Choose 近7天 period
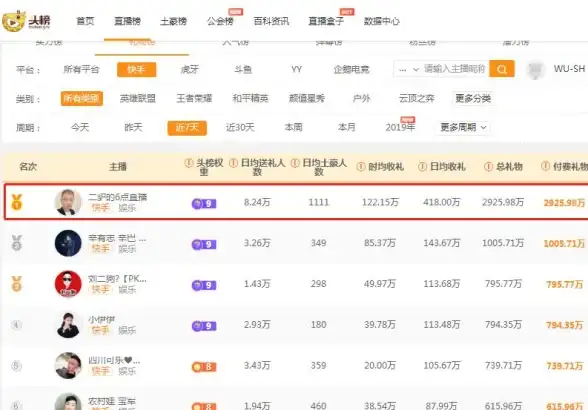The image size is (588, 410). (x=187, y=128)
